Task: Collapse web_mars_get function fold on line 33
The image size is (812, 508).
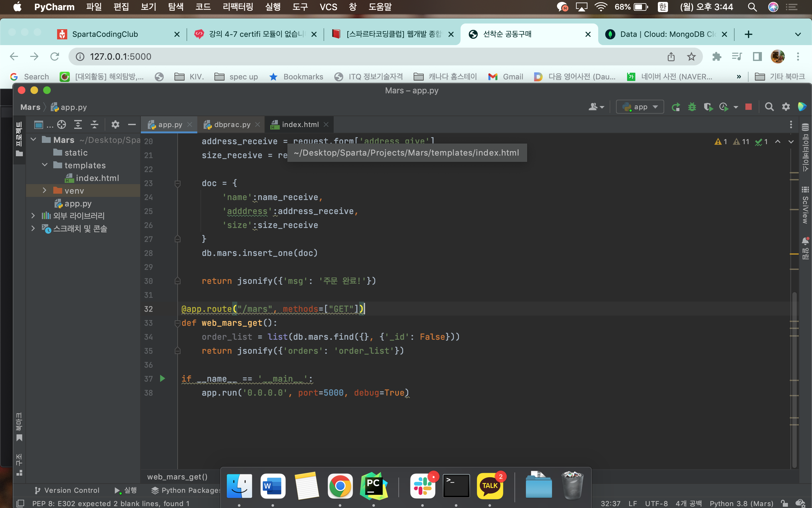Action: [178, 323]
